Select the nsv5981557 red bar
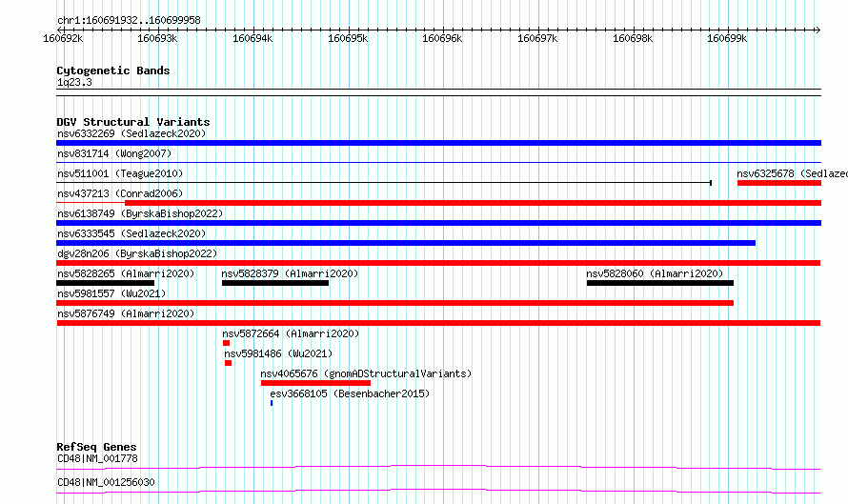 coord(394,303)
